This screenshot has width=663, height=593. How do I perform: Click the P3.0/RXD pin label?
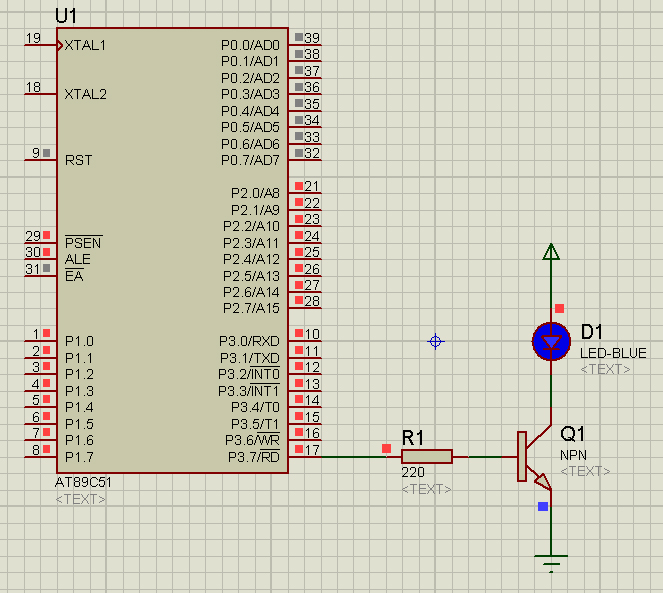coord(249,341)
